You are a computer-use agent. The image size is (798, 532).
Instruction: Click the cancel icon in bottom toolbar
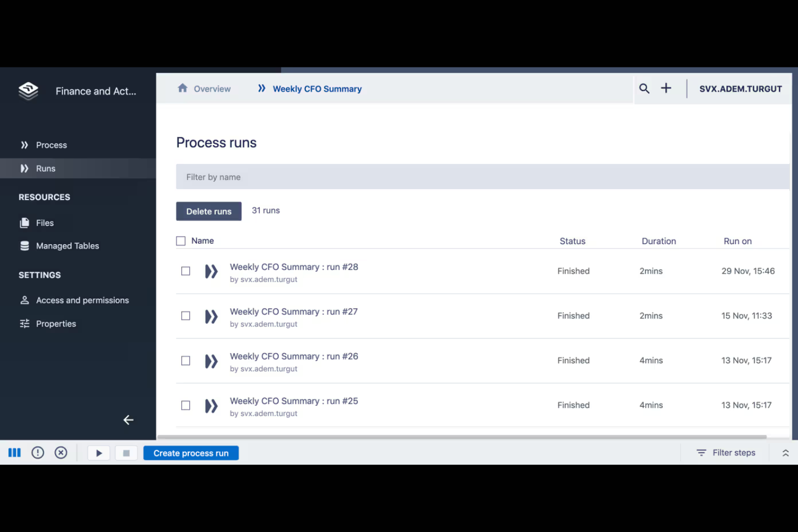tap(60, 453)
